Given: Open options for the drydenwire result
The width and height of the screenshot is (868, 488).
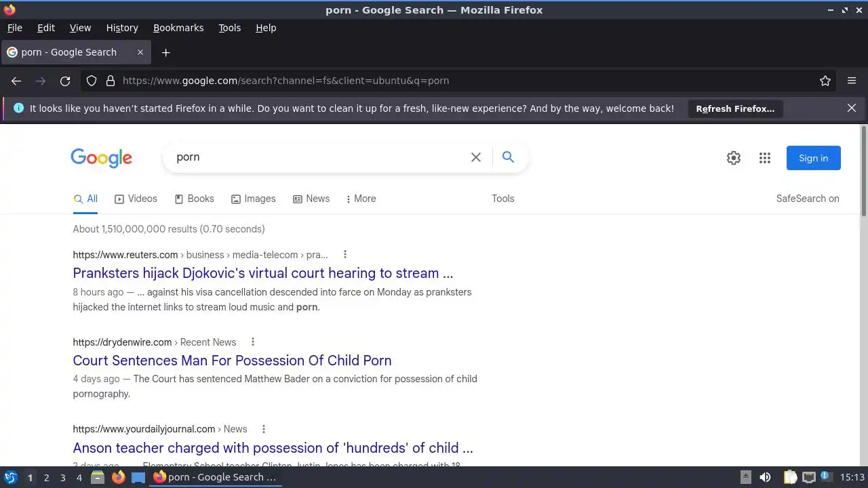Looking at the screenshot, I should coord(253,342).
